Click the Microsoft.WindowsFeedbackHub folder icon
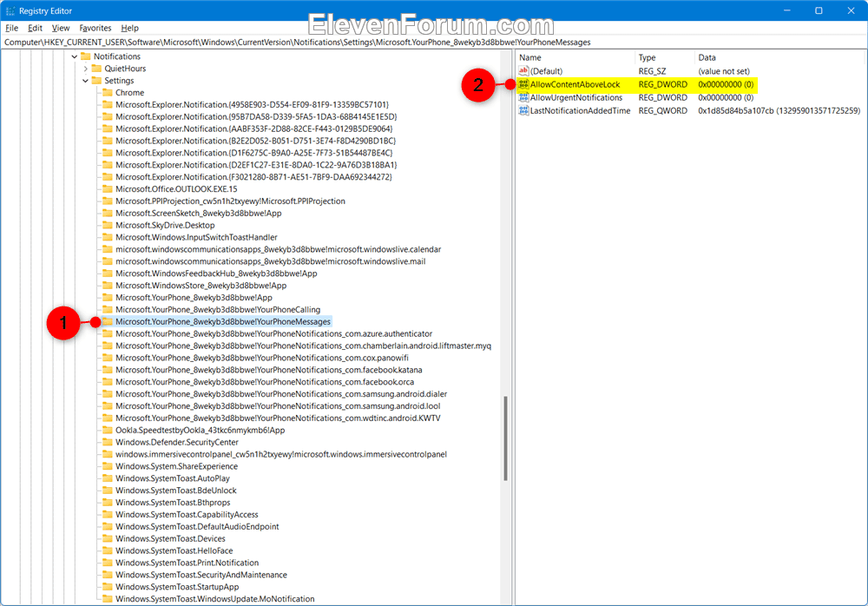The width and height of the screenshot is (868, 606). coord(108,273)
